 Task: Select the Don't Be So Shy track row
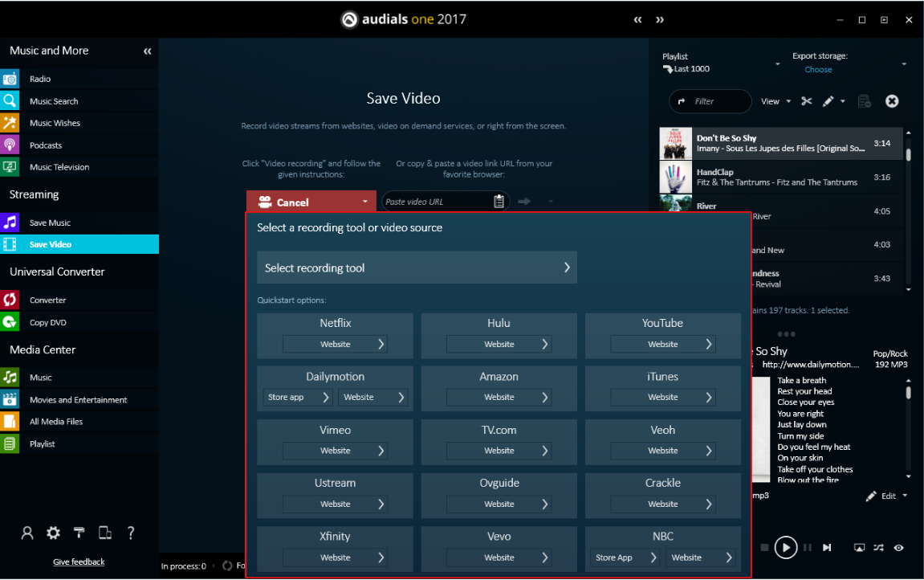pos(781,143)
